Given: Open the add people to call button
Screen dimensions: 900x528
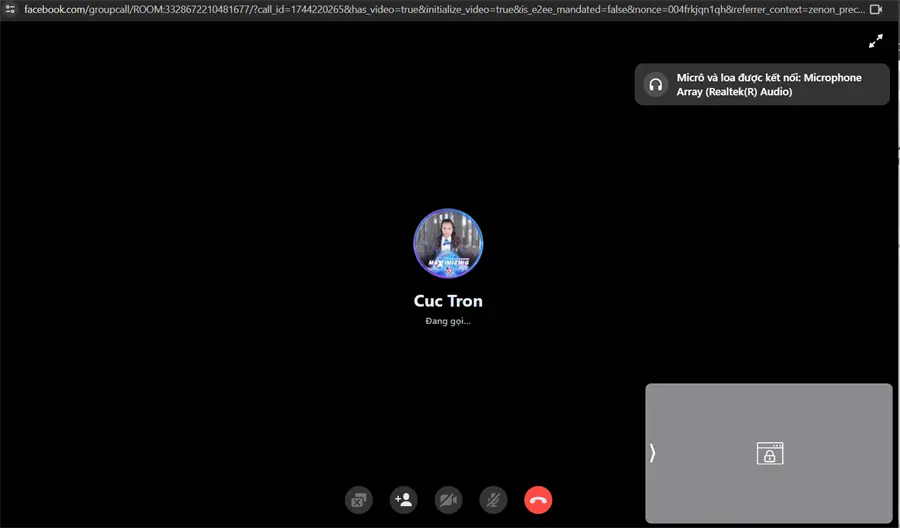Looking at the screenshot, I should point(404,500).
